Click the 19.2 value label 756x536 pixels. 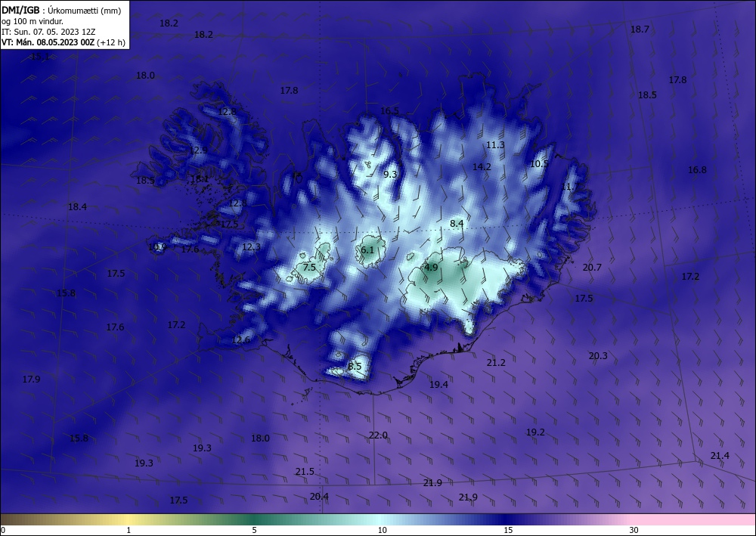pos(535,432)
